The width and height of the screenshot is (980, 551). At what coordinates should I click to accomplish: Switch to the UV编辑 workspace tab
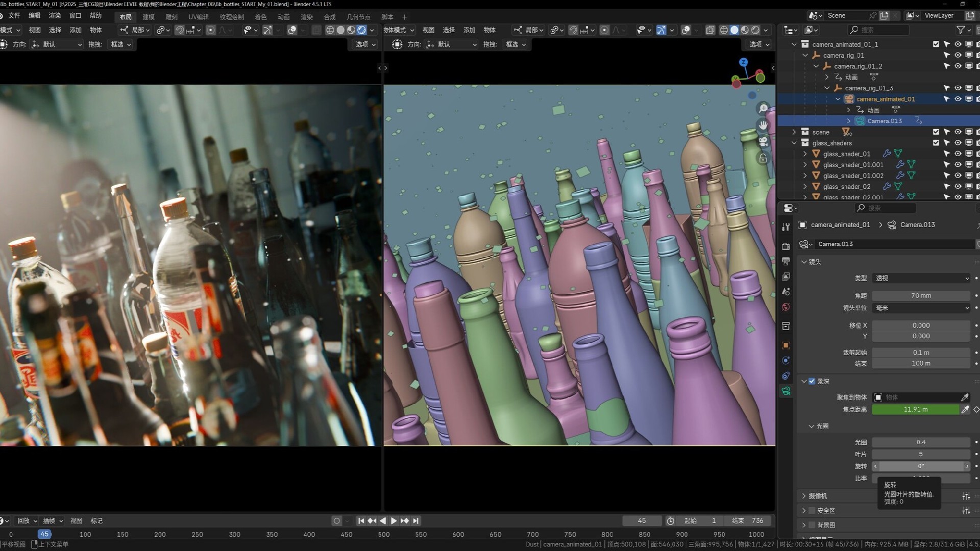(198, 17)
